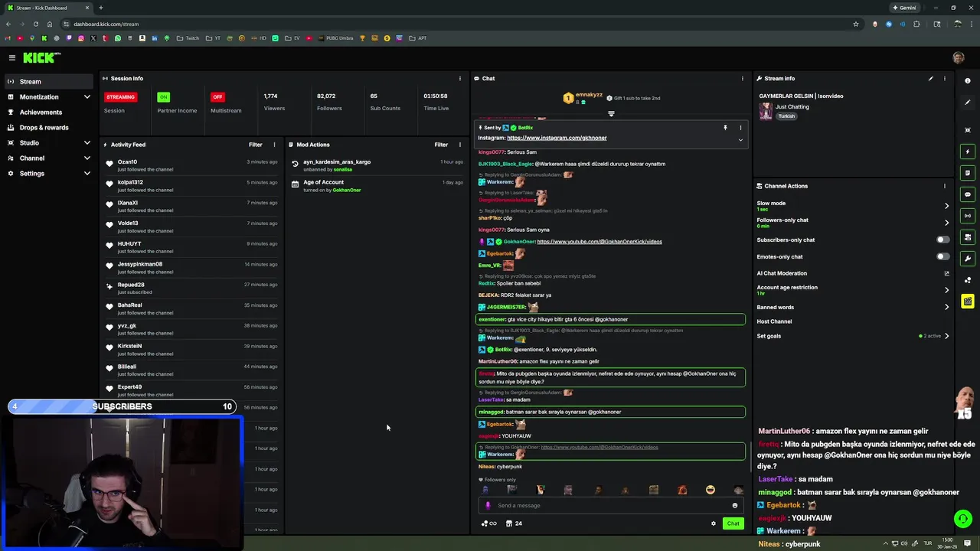Image resolution: width=980 pixels, height=551 pixels.
Task: Open AI Chat Moderation external link icon
Action: [947, 273]
